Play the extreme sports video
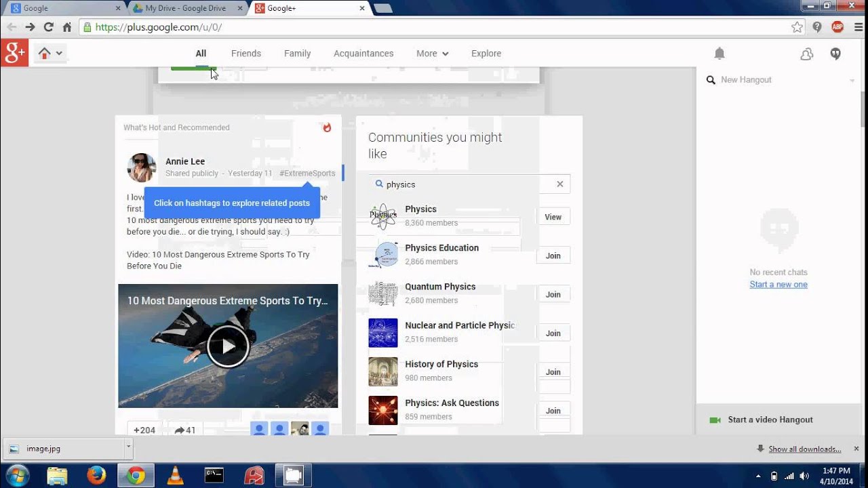This screenshot has height=488, width=868. coord(228,346)
